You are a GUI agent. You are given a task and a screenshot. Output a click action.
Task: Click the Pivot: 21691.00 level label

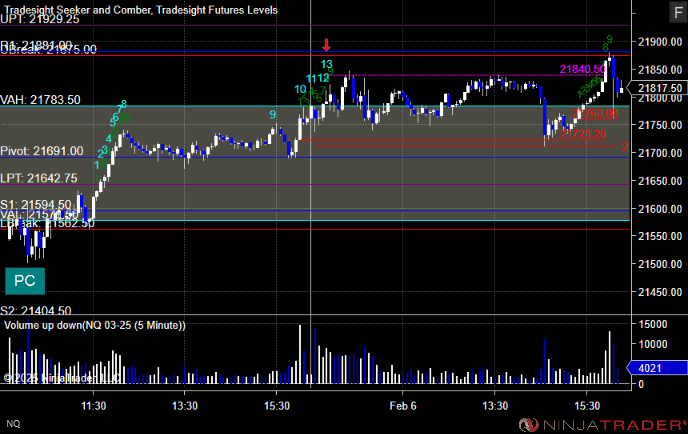click(42, 151)
